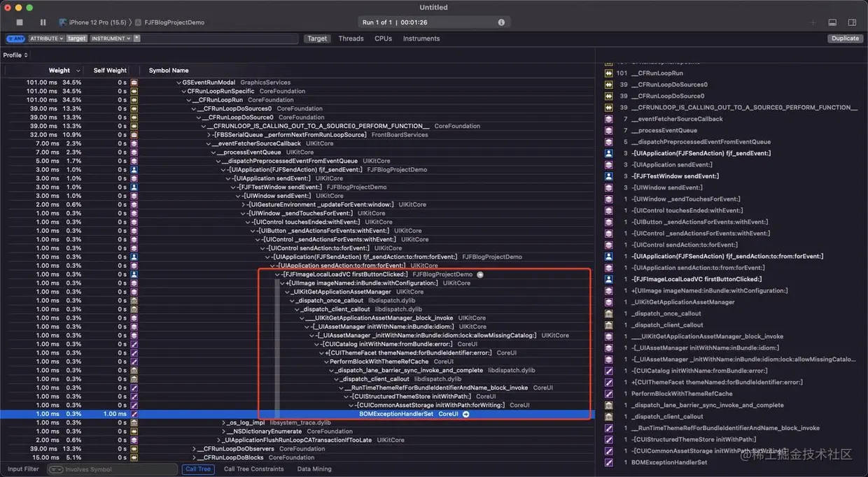Select the +[UIImage imageNamed:inBundle:withConfiguration:] tree row
Image resolution: width=868 pixels, height=477 pixels.
click(x=297, y=283)
